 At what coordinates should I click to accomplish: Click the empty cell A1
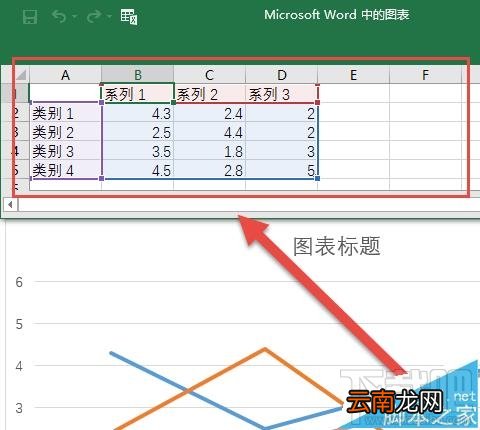pos(65,94)
